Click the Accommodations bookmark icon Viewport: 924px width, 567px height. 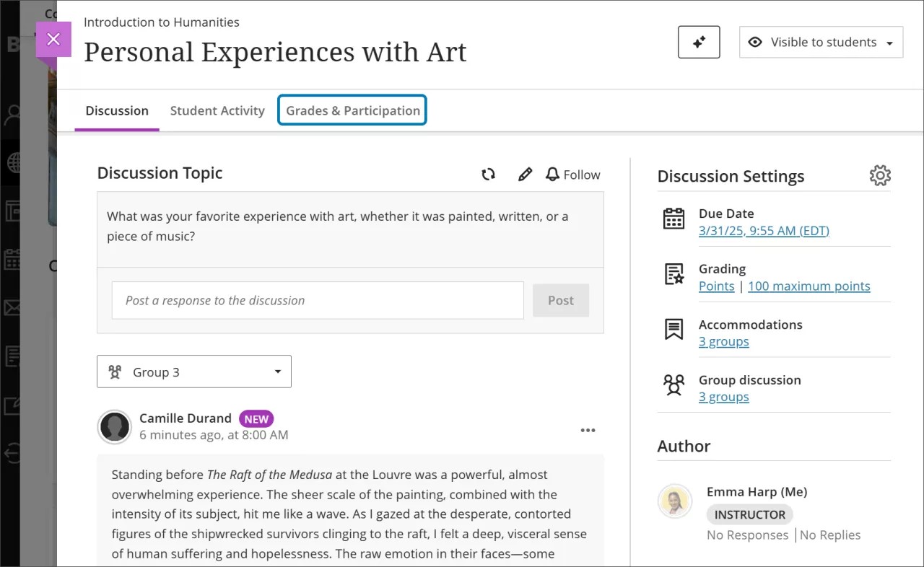(674, 330)
